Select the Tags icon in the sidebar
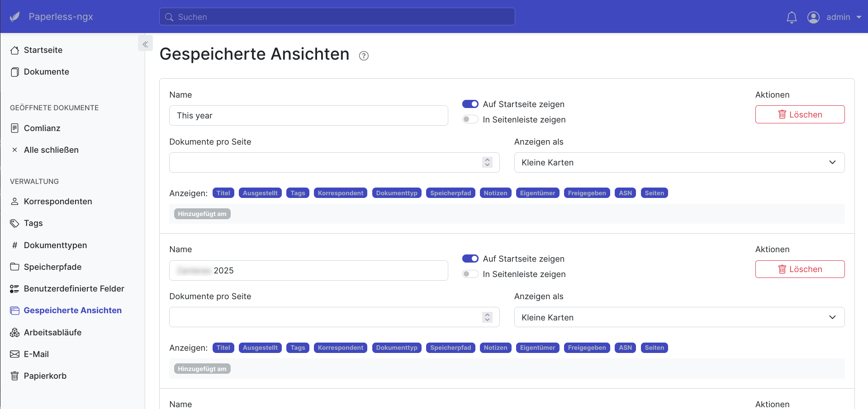The height and width of the screenshot is (409, 868). [14, 223]
